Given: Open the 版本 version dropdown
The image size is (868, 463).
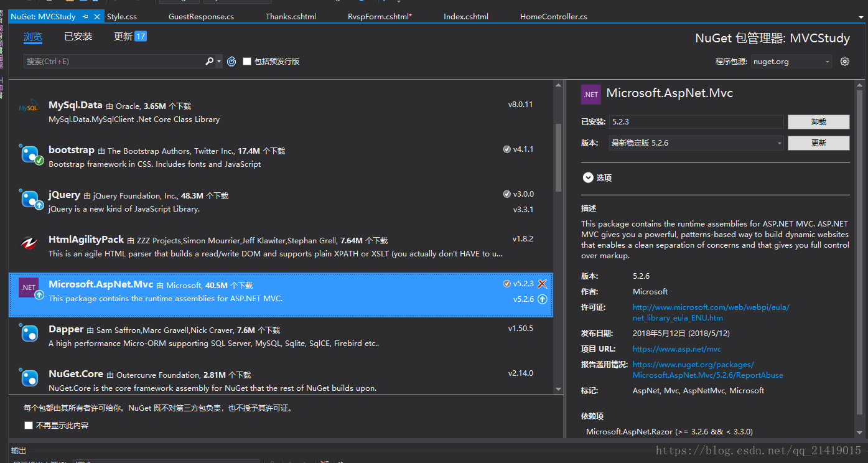Looking at the screenshot, I should click(696, 143).
